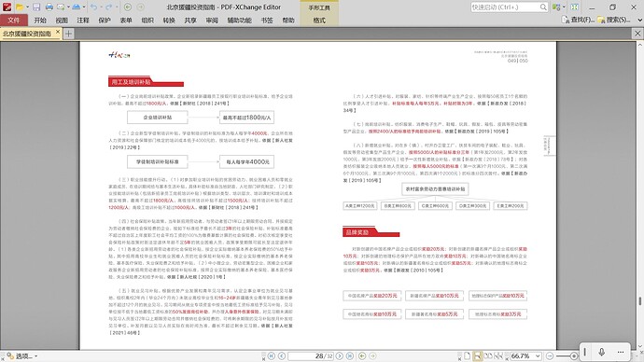The width and height of the screenshot is (644, 362).
Task: Add a new document tab with plus button
Action: tap(68, 34)
